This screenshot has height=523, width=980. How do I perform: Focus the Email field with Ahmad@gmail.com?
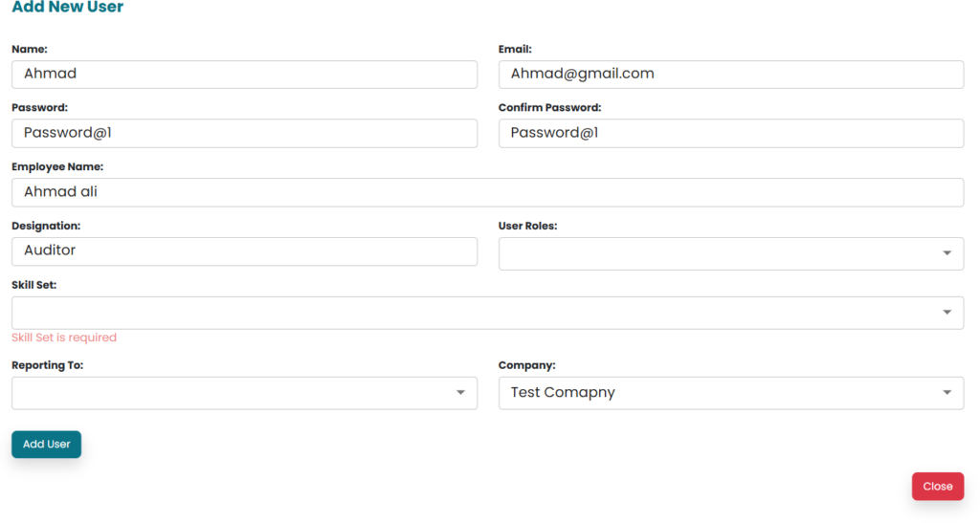point(731,75)
